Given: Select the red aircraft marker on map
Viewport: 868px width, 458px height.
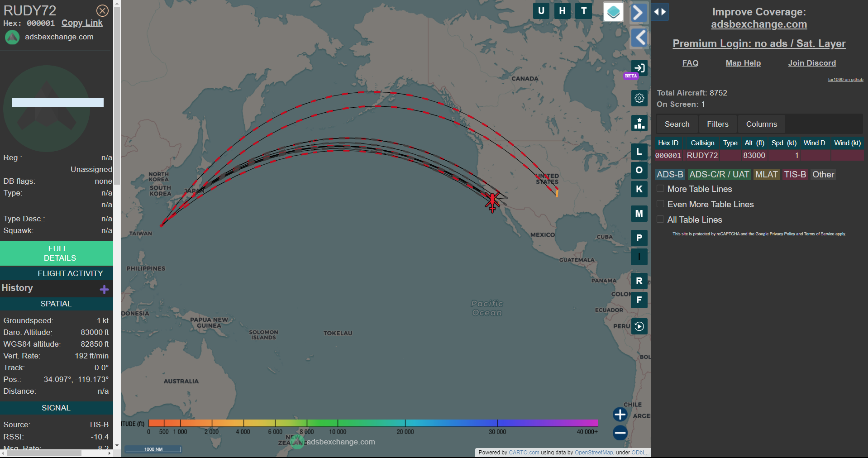Looking at the screenshot, I should (492, 201).
